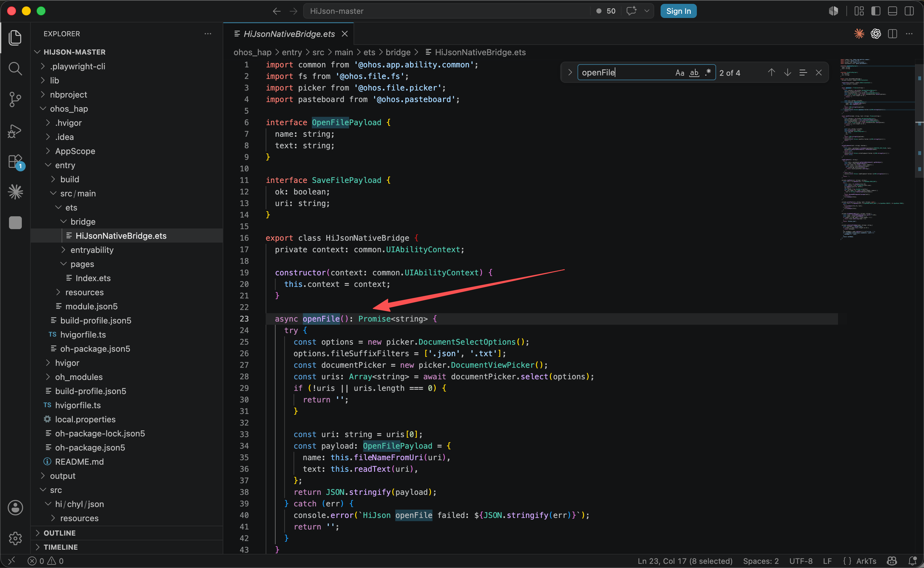
Task: Open editor More Actions ellipsis
Action: pos(909,34)
